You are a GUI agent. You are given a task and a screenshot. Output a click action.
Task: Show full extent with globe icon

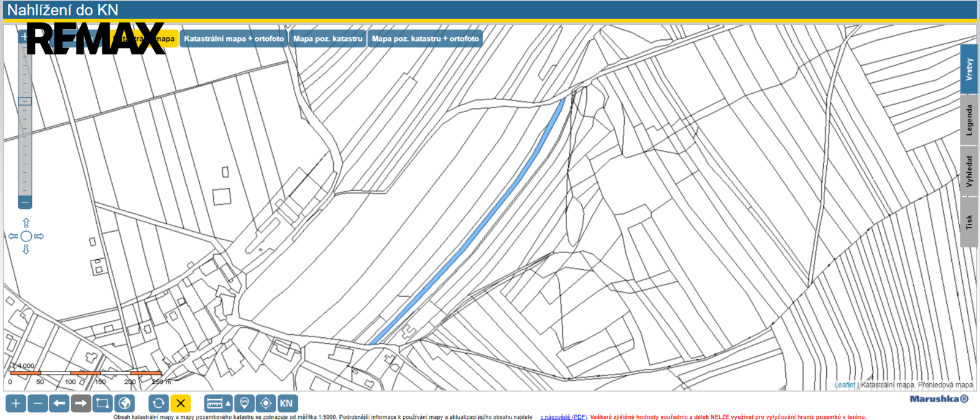click(x=124, y=403)
